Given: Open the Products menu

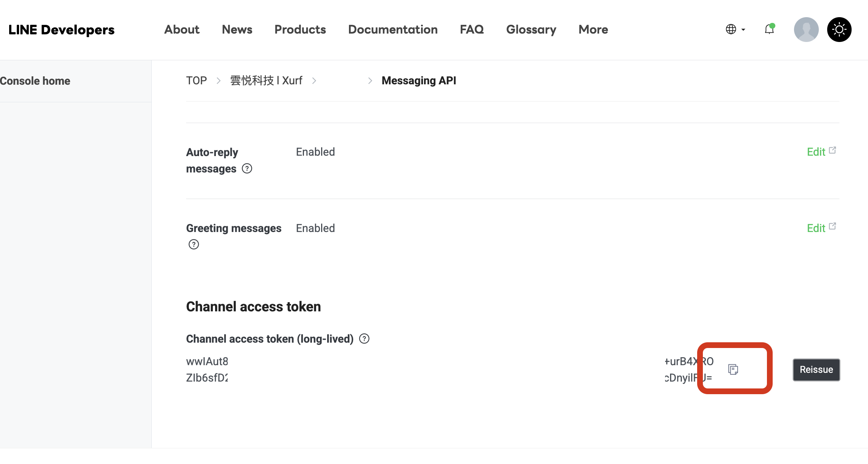Looking at the screenshot, I should pos(300,29).
